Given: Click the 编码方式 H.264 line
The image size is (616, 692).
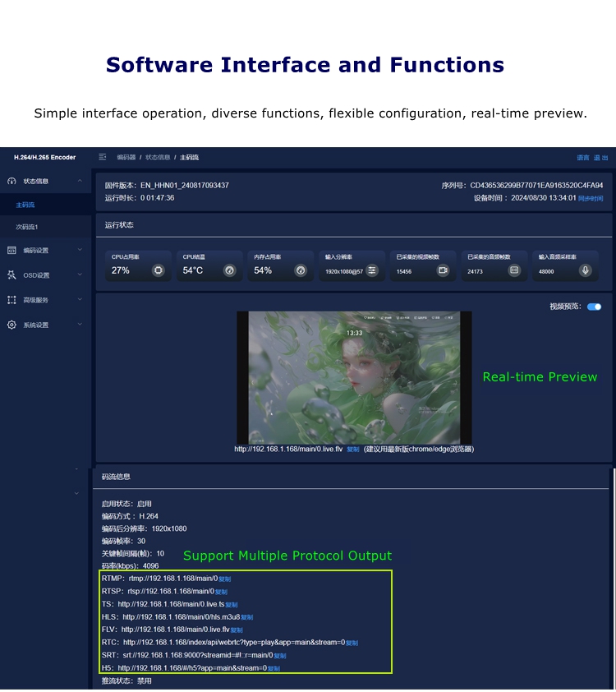Looking at the screenshot, I should point(130,516).
